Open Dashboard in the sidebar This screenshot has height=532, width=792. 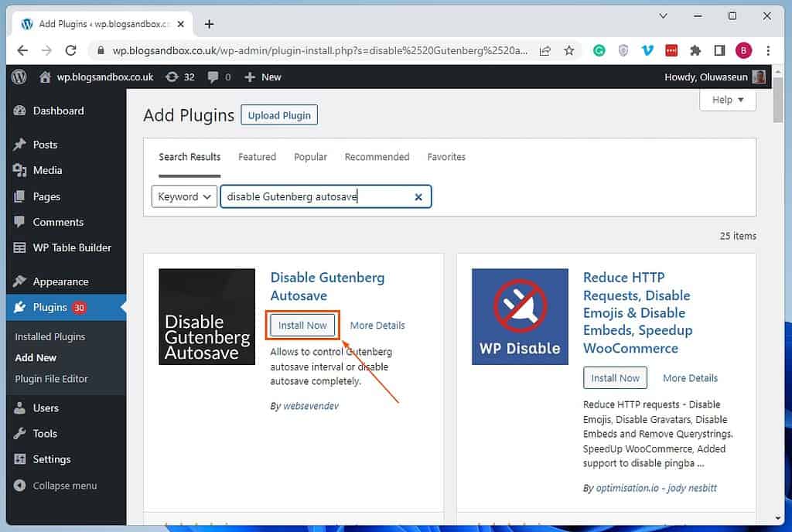tap(67, 111)
